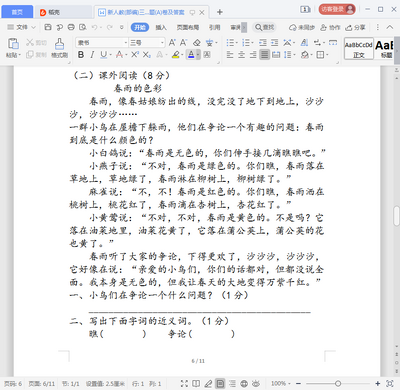Click the clear formatting eraser icon
Screen dimensions: 400x390
click(197, 43)
